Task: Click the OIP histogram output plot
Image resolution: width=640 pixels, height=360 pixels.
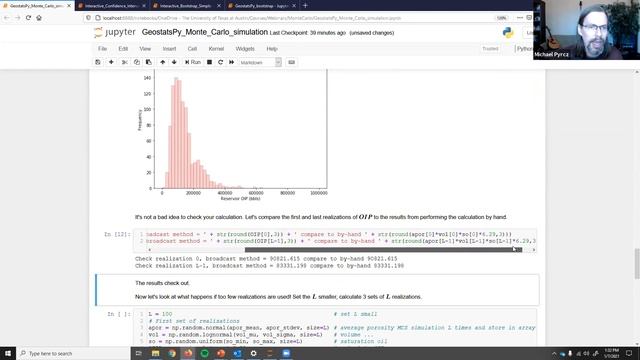Action: [233, 135]
